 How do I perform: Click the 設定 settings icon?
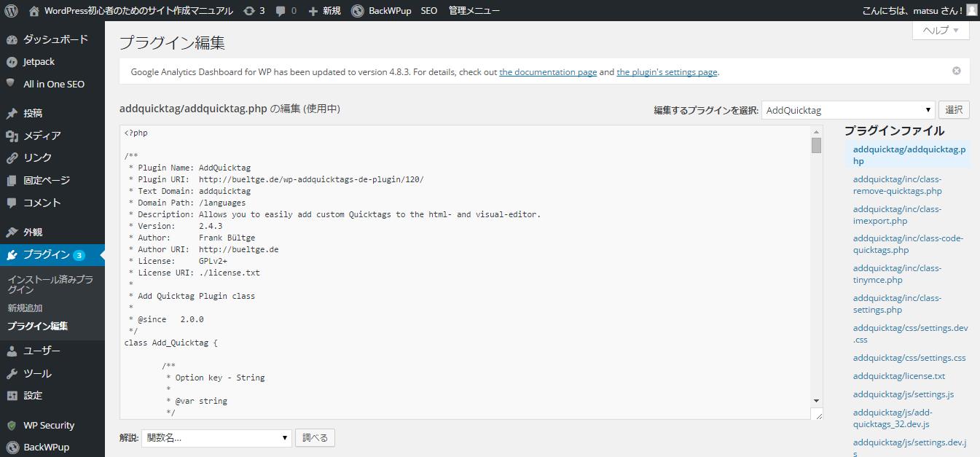tap(12, 395)
